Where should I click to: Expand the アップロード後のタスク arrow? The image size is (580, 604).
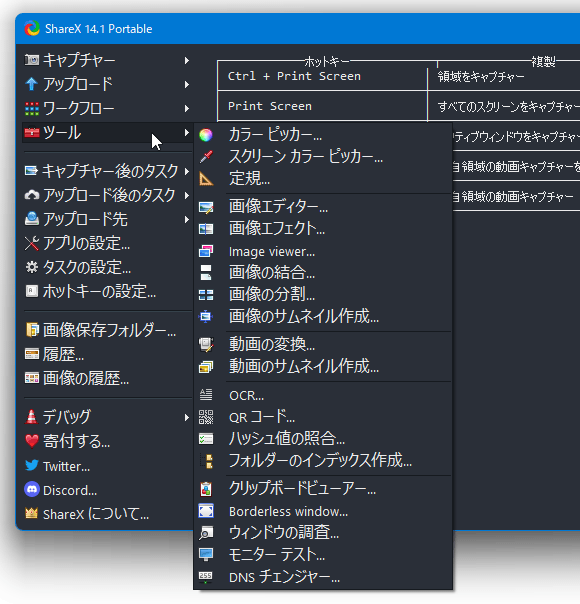pos(186,195)
